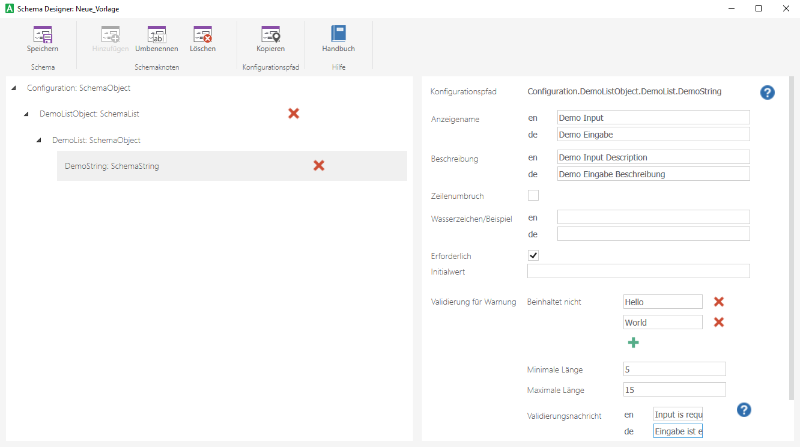The width and height of the screenshot is (800, 447).
Task: Click the Löschen delete icon
Action: pyautogui.click(x=202, y=35)
